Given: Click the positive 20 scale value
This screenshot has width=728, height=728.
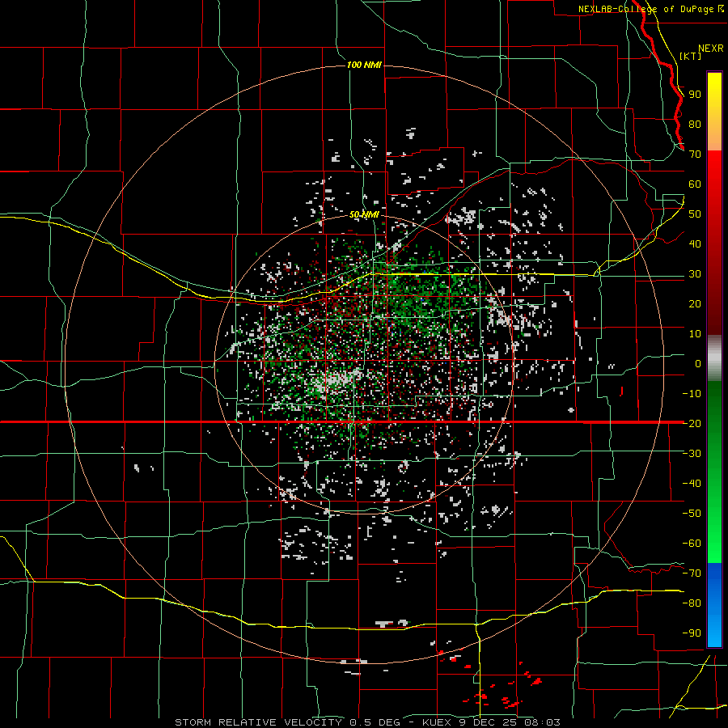Looking at the screenshot, I should [x=695, y=304].
